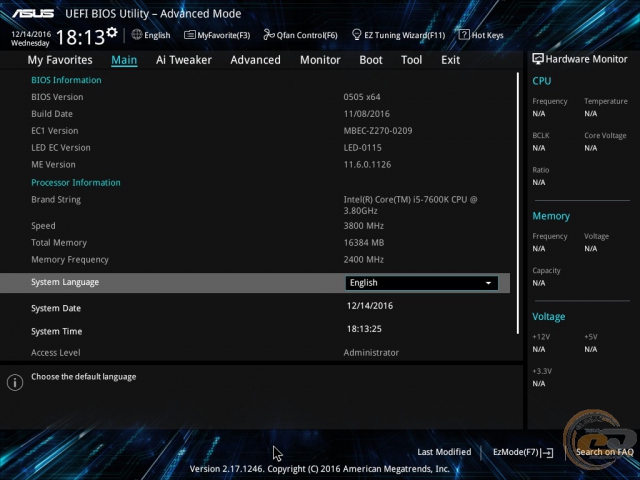Click Brand String Intel Core i5-7600K text
The height and width of the screenshot is (480, 640).
coord(410,205)
